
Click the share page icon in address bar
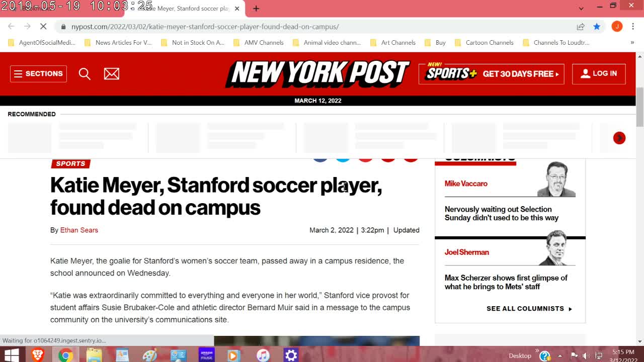[581, 26]
